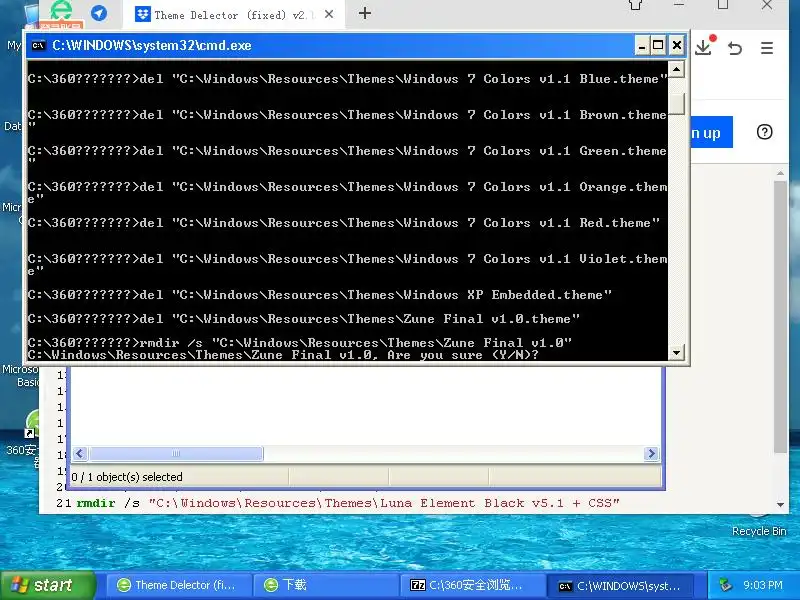
Task: Switch to the Theme Delector (fixed) tab
Action: (233, 15)
